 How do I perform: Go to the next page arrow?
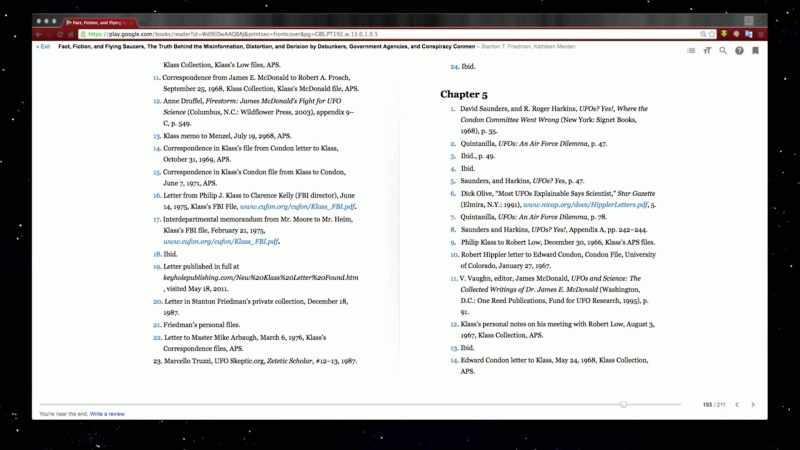pos(753,405)
